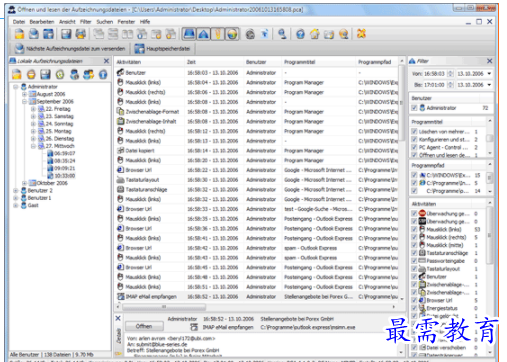
Task: Toggle the yellow pencil view button
Action: pyautogui.click(x=218, y=34)
